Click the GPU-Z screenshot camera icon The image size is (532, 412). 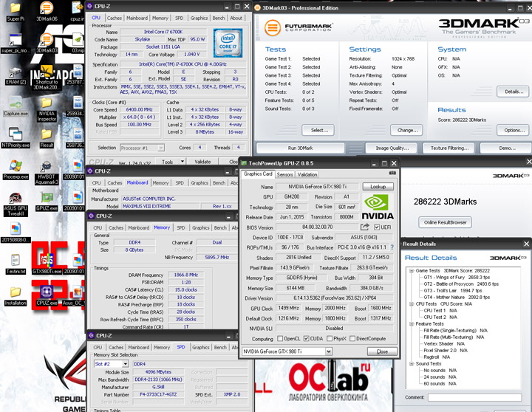392,174
